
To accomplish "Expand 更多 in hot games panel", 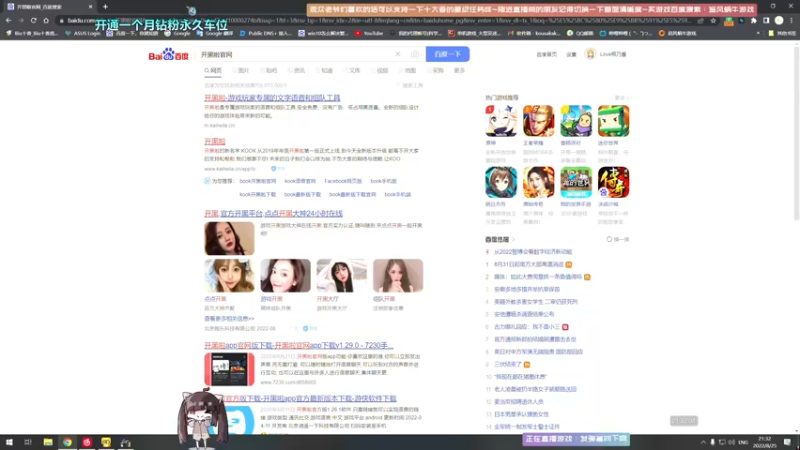I will click(x=621, y=97).
